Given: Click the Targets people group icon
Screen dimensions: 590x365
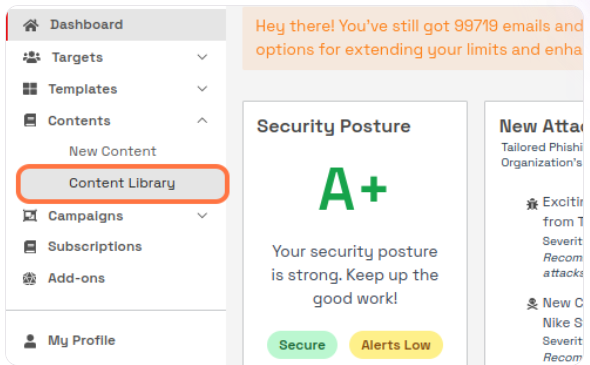Looking at the screenshot, I should pyautogui.click(x=32, y=57).
